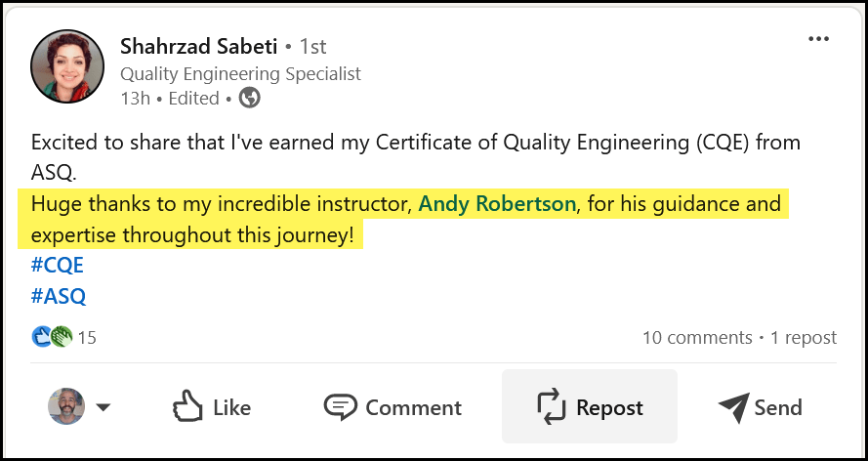The width and height of the screenshot is (868, 461).
Task: Click the celebrate clapping reaction icon
Action: 62,337
